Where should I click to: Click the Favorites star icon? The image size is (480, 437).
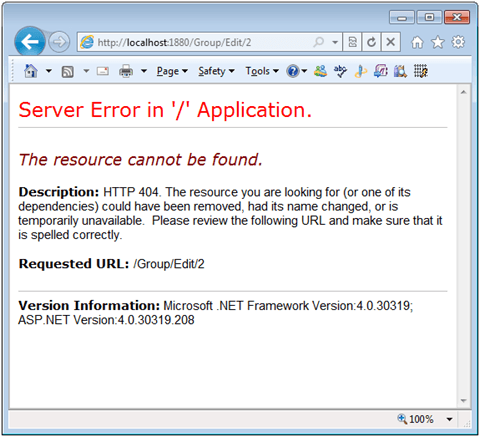[x=438, y=42]
